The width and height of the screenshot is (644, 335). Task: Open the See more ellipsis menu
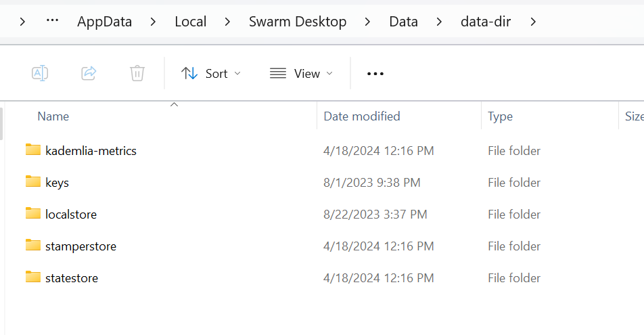[375, 73]
